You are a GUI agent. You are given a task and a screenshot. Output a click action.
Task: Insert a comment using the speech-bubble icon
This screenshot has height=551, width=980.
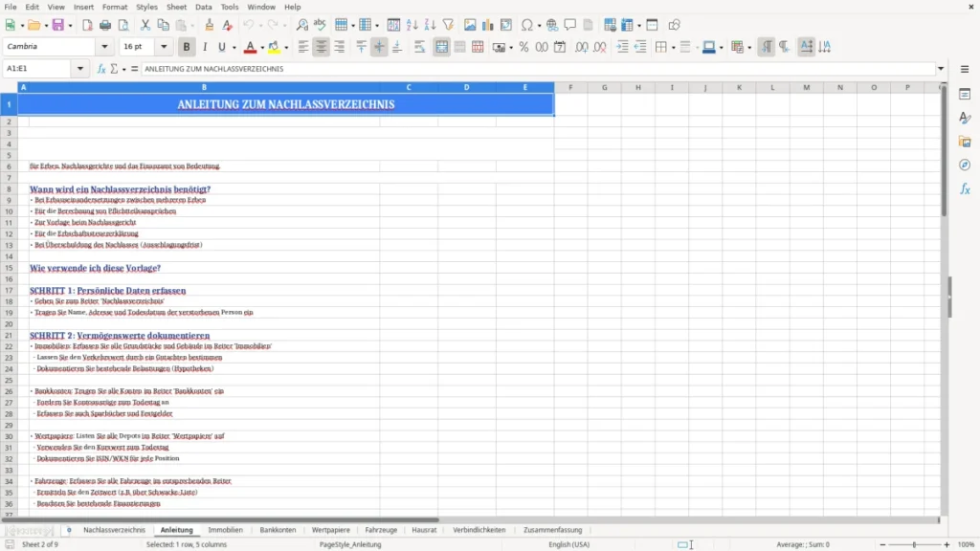(570, 25)
